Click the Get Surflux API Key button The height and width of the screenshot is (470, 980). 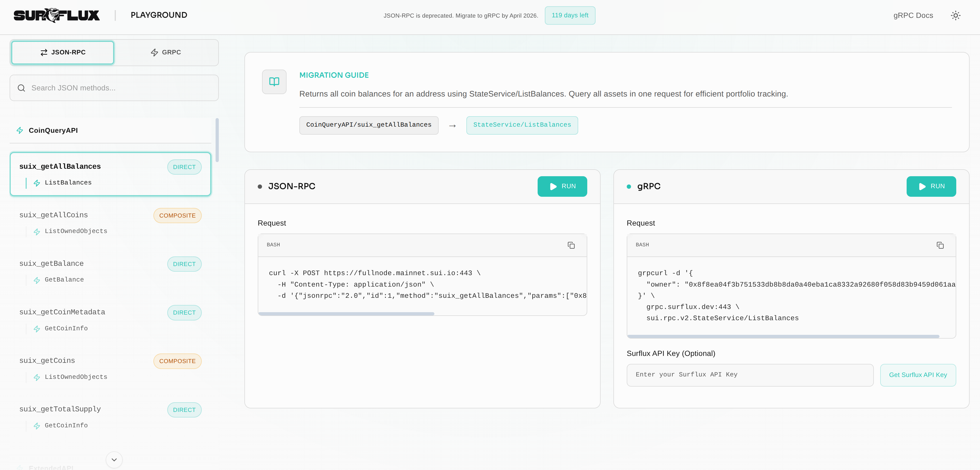(x=918, y=375)
